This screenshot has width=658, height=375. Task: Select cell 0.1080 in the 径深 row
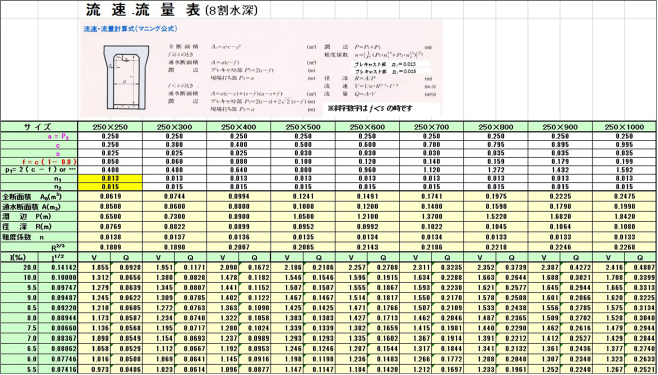pyautogui.click(x=625, y=227)
